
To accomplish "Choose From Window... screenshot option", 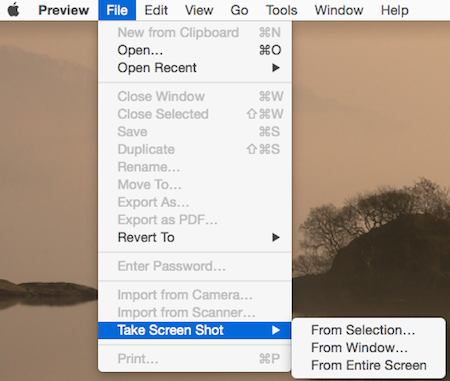I will (x=368, y=348).
